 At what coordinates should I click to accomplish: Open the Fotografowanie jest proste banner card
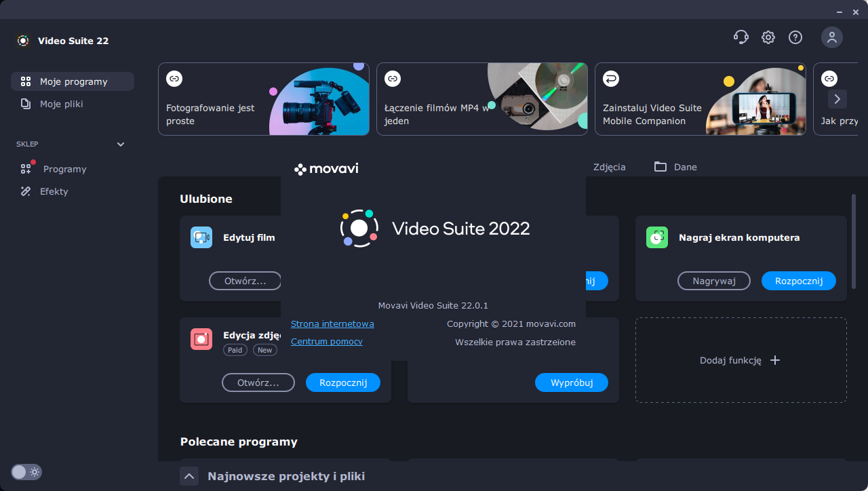(x=264, y=99)
